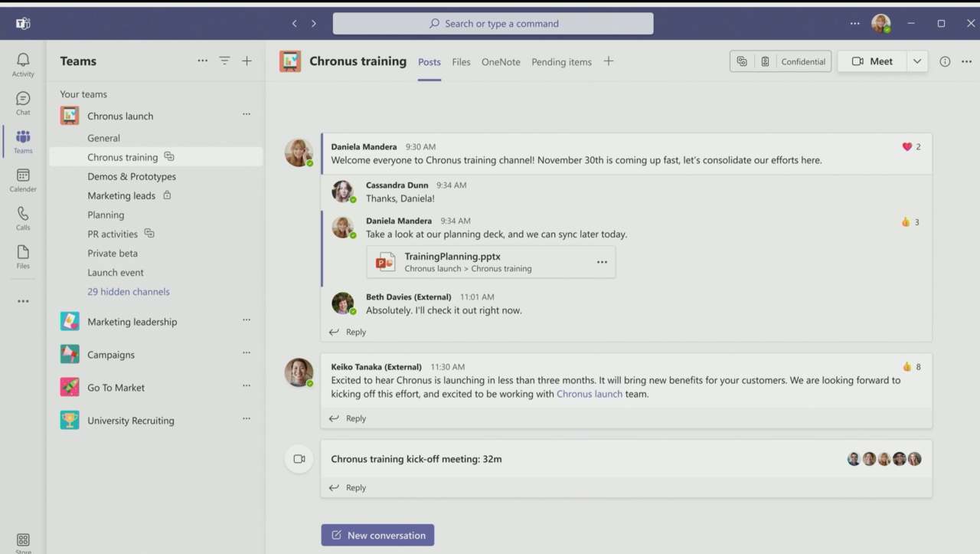Open the Meet dropdown arrow
The height and width of the screenshot is (554, 980).
[x=917, y=61]
